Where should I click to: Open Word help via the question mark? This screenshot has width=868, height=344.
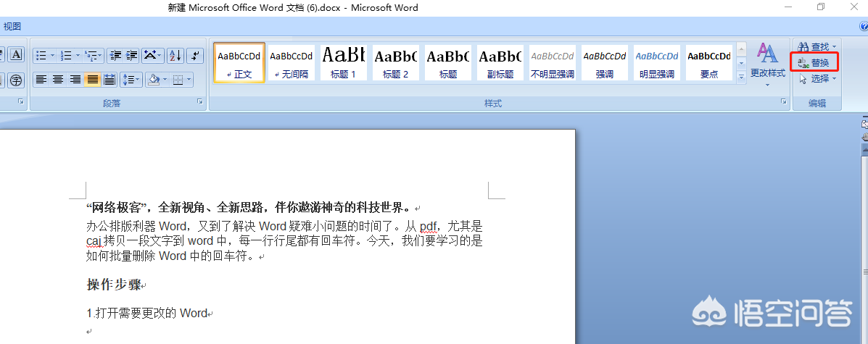point(864,26)
